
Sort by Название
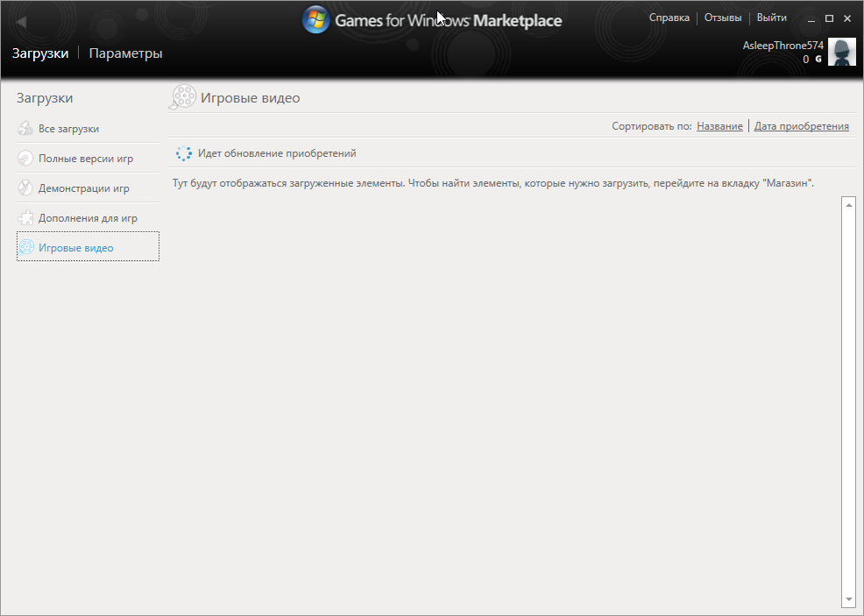[x=719, y=126]
